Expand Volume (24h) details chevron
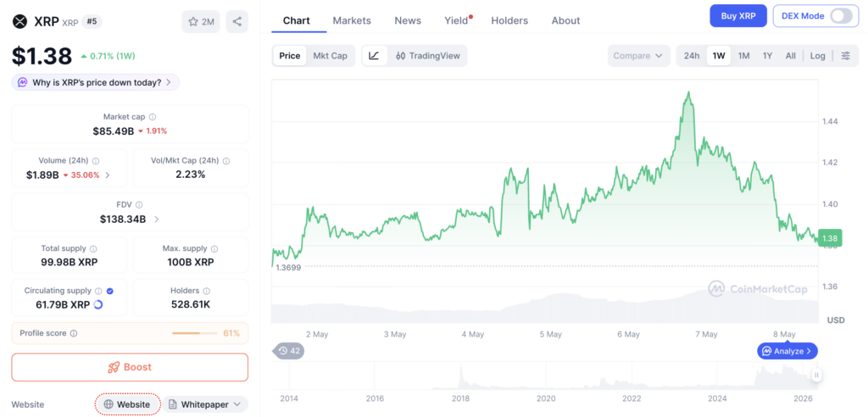The image size is (868, 417). coord(107,175)
